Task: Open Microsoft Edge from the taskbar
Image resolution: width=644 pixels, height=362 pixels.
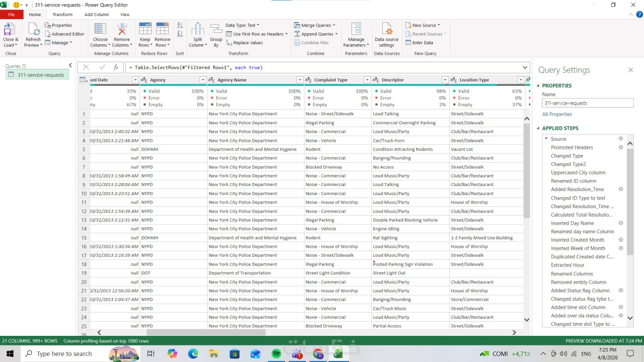Action: coord(193,354)
